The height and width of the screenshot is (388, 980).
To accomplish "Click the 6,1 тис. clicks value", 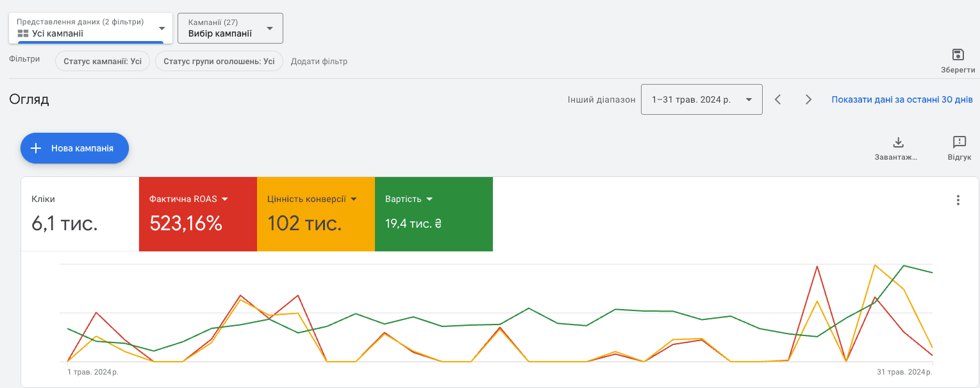I will pyautogui.click(x=65, y=223).
